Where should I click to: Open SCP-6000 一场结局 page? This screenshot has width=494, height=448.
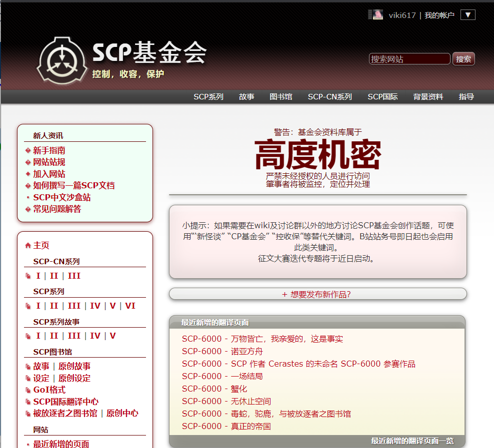pos(222,376)
